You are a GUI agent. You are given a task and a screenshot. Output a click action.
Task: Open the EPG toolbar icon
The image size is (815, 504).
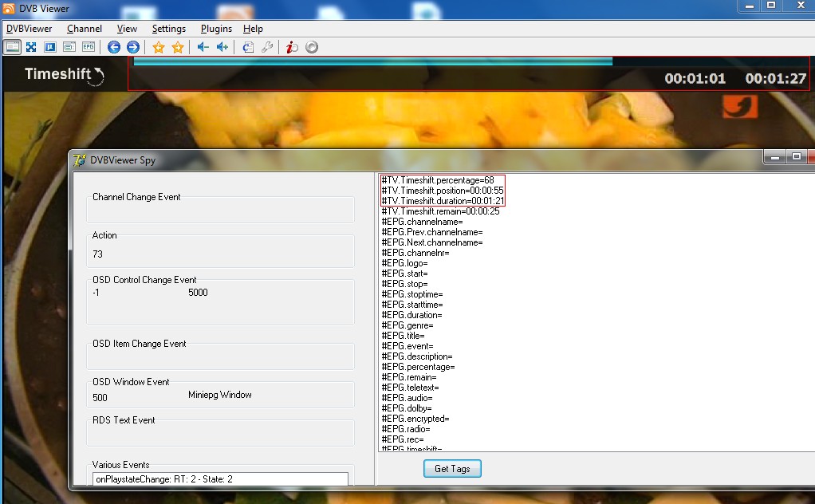(x=89, y=47)
